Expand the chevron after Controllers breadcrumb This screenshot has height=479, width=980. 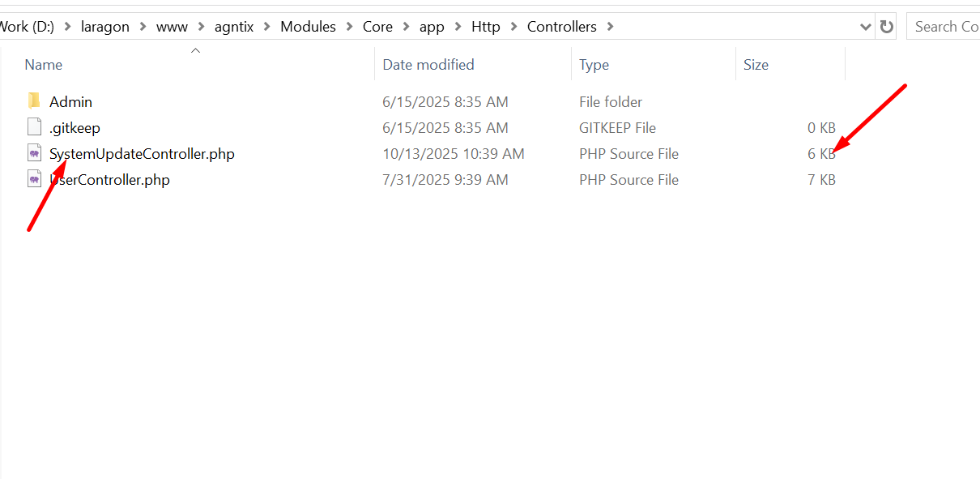(610, 27)
